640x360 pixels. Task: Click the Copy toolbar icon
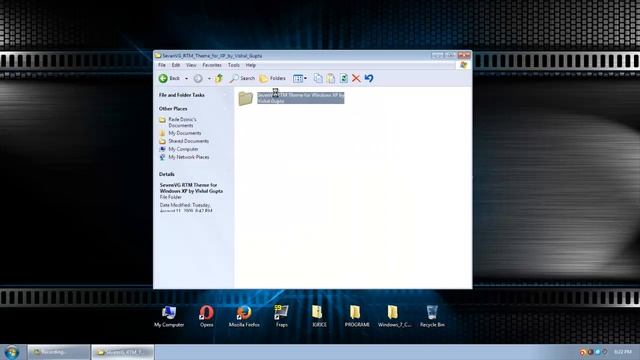(x=318, y=78)
